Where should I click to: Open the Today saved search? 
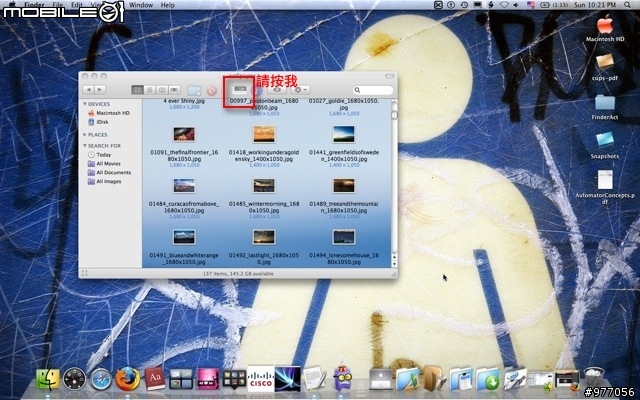click(x=99, y=155)
